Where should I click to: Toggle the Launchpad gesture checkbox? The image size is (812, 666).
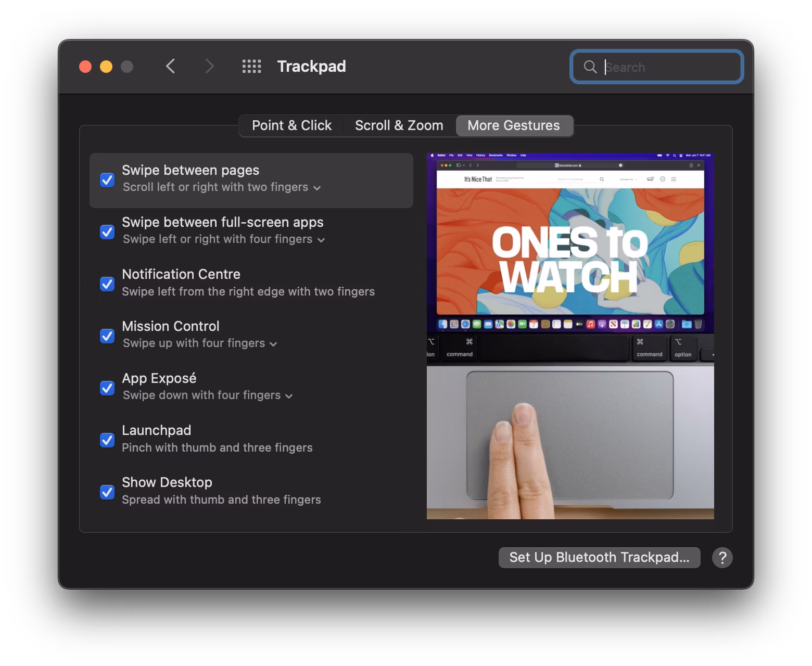(x=107, y=440)
